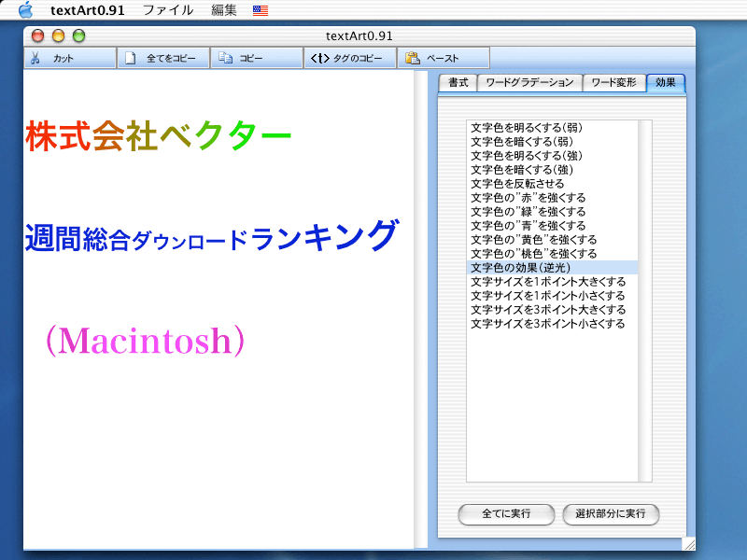The width and height of the screenshot is (747, 560).
Task: Switch to the 書式 tab
Action: [x=458, y=83]
